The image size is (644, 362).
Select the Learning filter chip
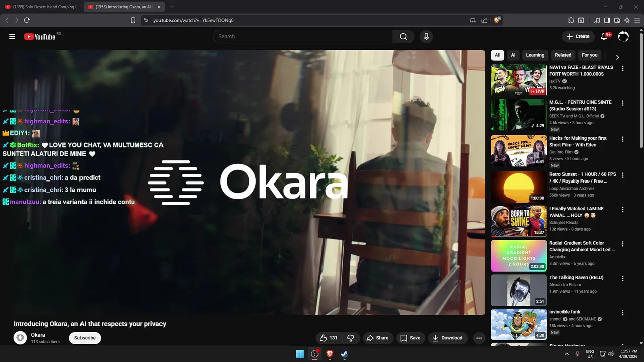[x=535, y=55]
